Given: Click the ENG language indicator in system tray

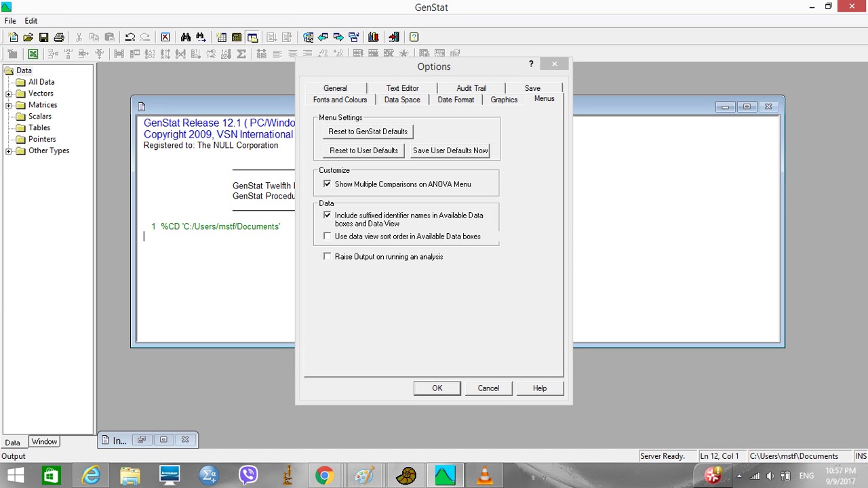Looking at the screenshot, I should [x=806, y=476].
